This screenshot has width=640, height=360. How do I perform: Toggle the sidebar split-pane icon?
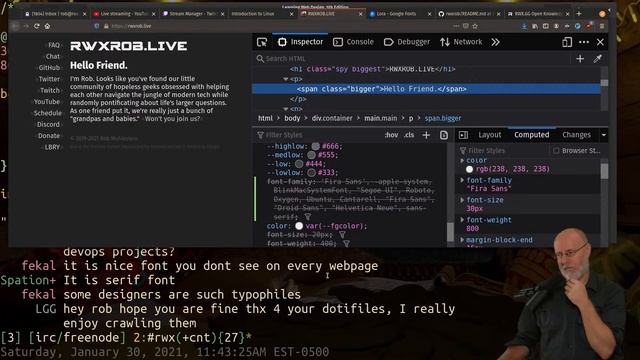click(x=463, y=135)
